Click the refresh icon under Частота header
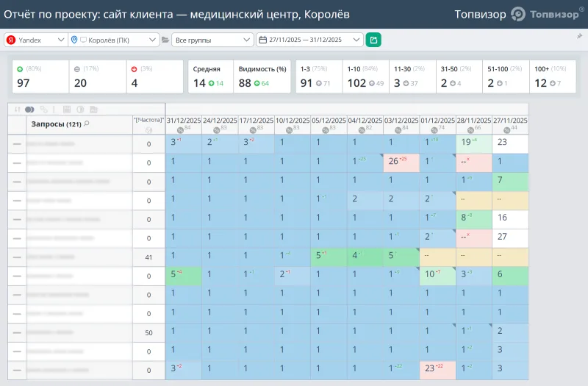 148,130
